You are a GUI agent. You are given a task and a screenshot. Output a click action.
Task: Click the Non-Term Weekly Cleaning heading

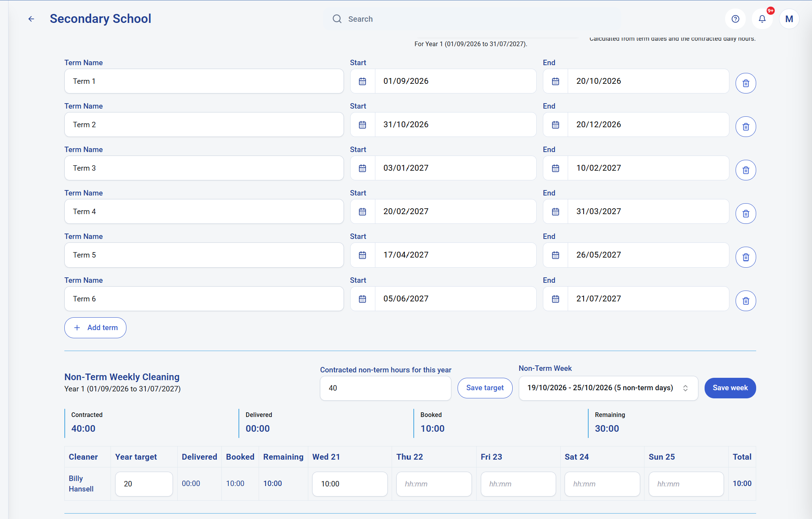tap(122, 377)
